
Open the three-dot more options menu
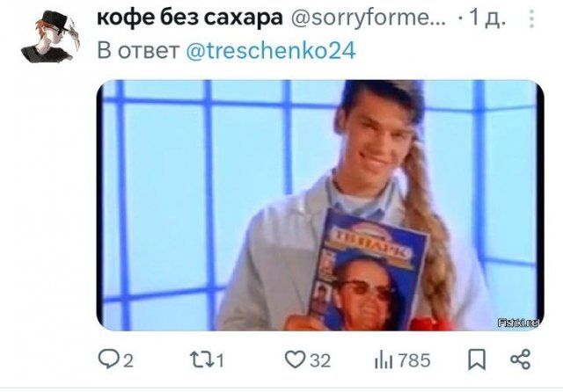tap(531, 18)
